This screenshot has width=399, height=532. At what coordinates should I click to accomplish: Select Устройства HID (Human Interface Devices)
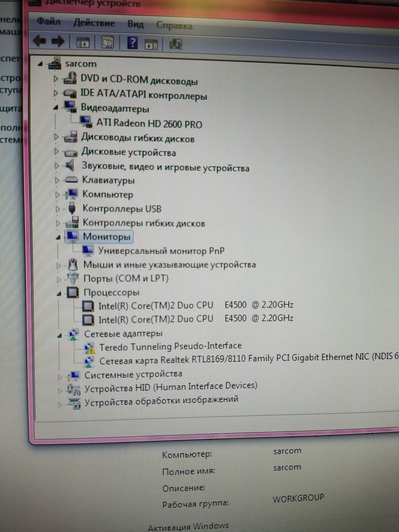171,387
